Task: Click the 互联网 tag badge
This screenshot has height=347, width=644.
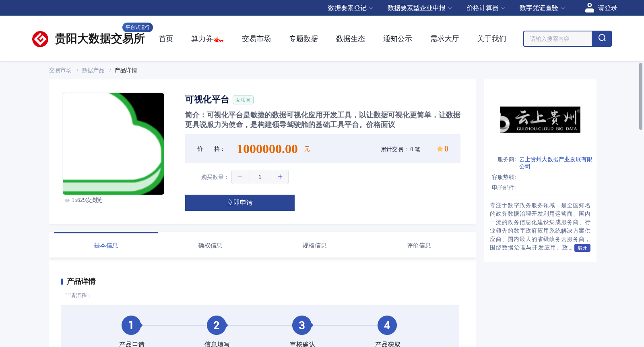Action: click(x=243, y=100)
